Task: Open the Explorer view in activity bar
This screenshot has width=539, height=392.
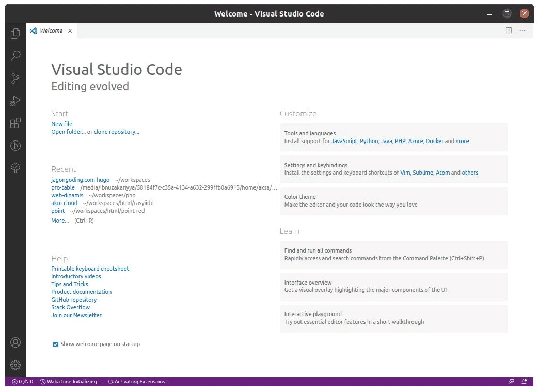Action: (x=15, y=34)
